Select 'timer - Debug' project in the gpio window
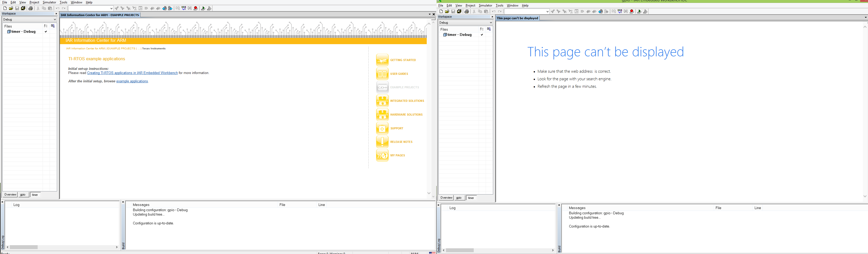This screenshot has height=254, width=868. (459, 35)
